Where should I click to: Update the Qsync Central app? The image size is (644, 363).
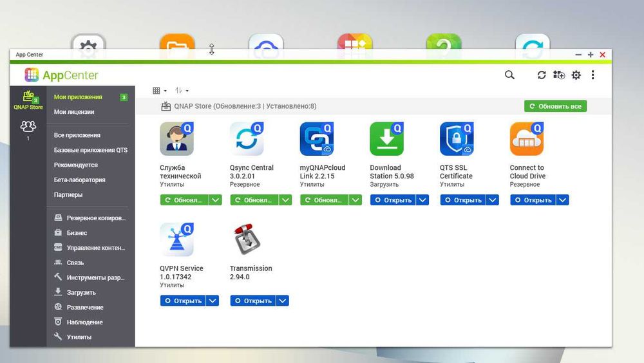click(x=254, y=200)
